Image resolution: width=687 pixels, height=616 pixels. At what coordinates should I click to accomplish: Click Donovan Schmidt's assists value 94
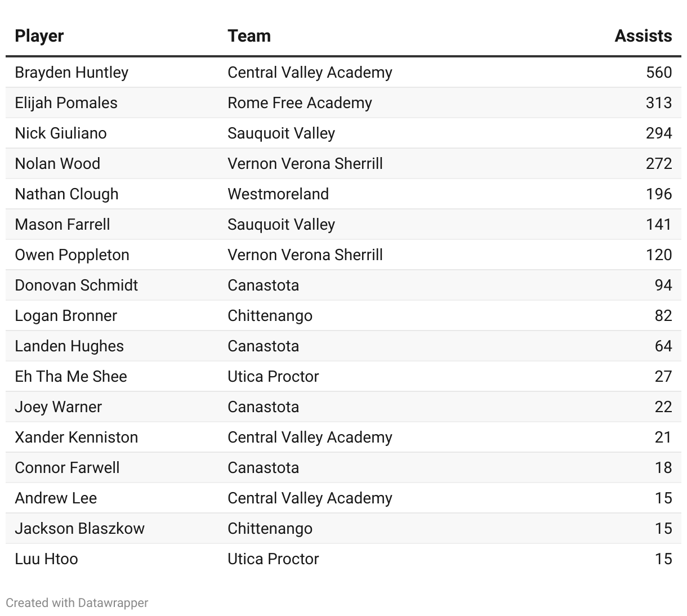663,285
